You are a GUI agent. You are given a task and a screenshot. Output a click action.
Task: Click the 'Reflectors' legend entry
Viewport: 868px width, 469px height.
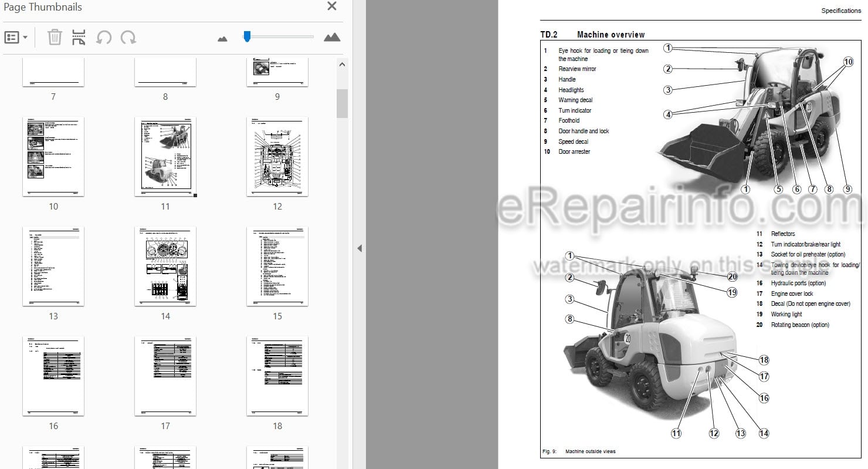(x=783, y=234)
